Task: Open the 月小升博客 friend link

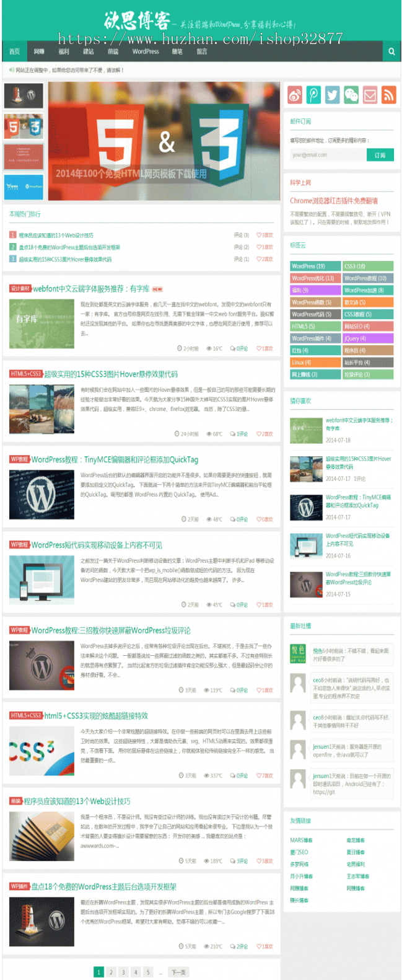Action: coord(302,876)
